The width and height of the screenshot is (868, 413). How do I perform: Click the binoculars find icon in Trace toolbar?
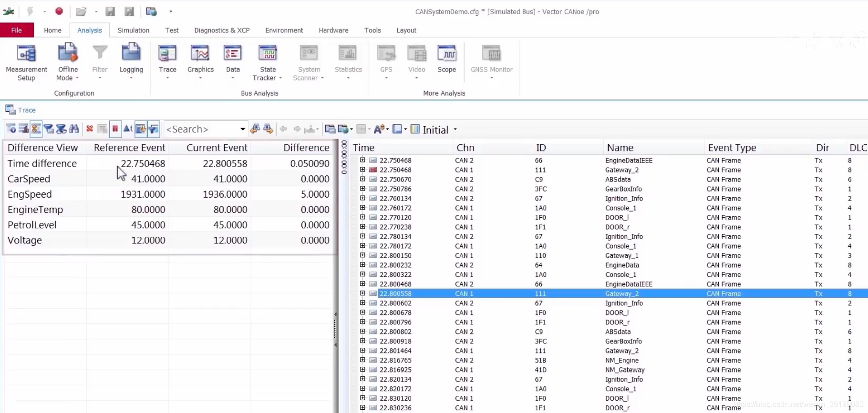click(74, 129)
